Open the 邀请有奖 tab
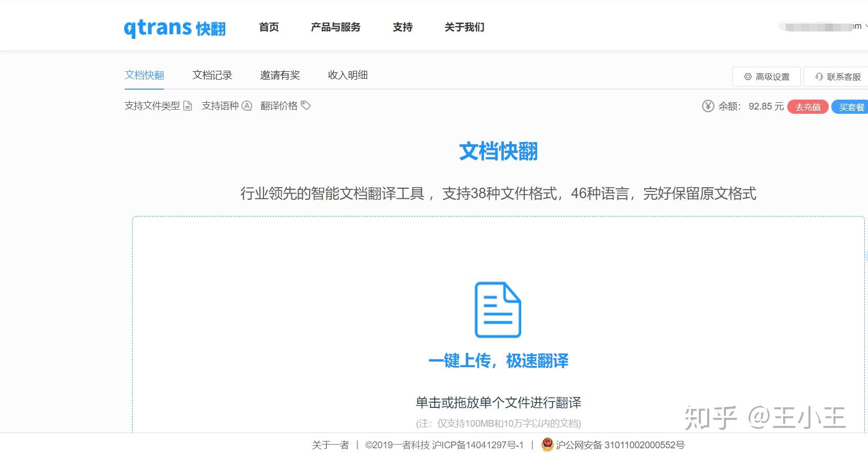This screenshot has height=453, width=868. tap(280, 75)
